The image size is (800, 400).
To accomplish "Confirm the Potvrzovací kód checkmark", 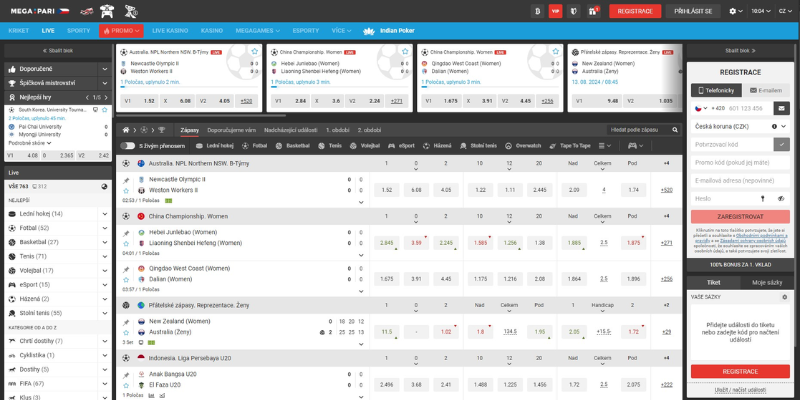I will [781, 144].
